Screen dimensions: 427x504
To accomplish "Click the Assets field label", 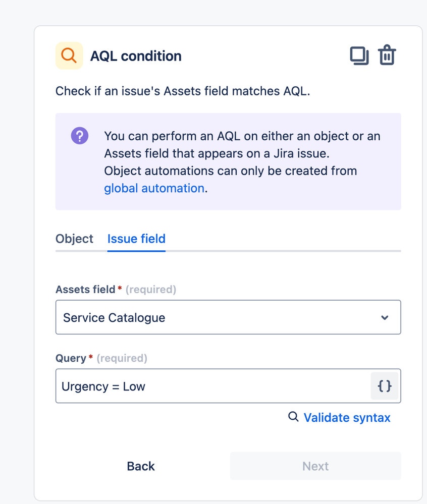I will click(x=85, y=290).
